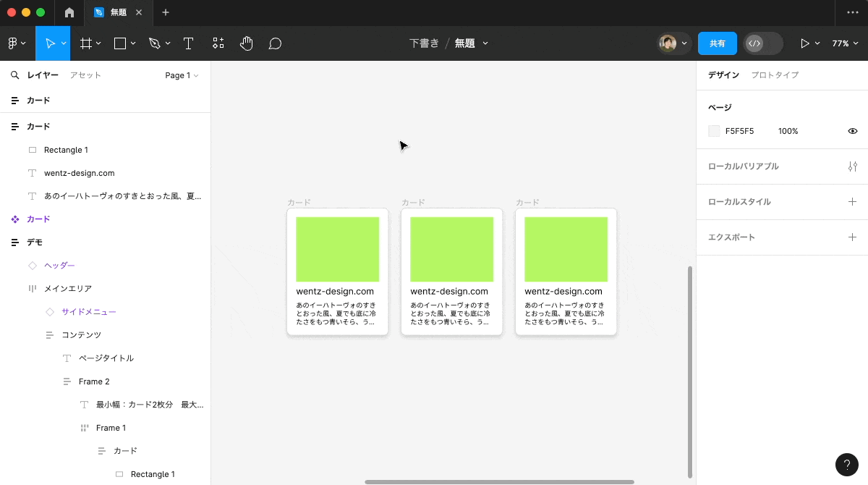Click the F5F5F5 page color swatch
The image size is (868, 485).
click(x=714, y=131)
